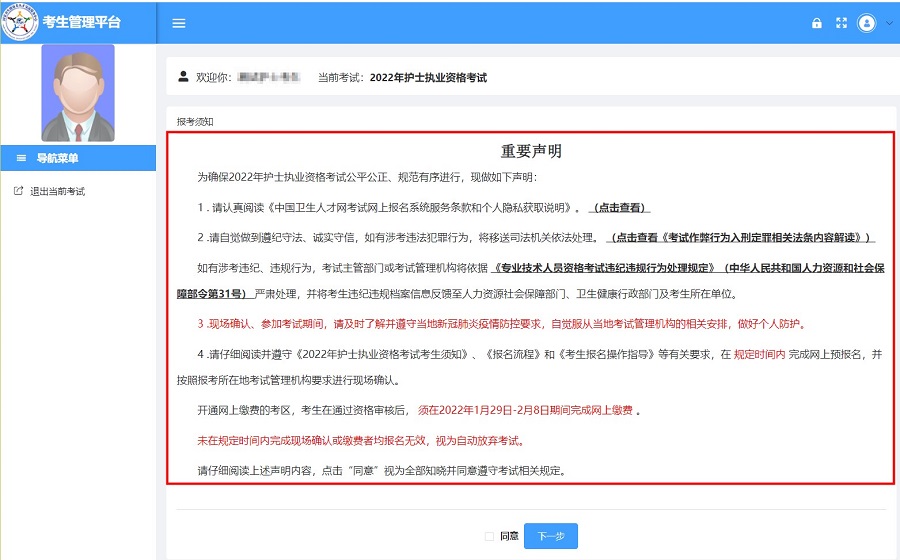Open the user account avatar icon
The image size is (900, 560).
pos(866,23)
